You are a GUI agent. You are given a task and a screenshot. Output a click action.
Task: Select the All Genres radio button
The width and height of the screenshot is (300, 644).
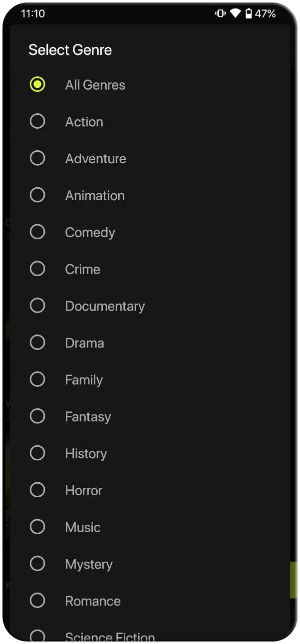pos(37,84)
